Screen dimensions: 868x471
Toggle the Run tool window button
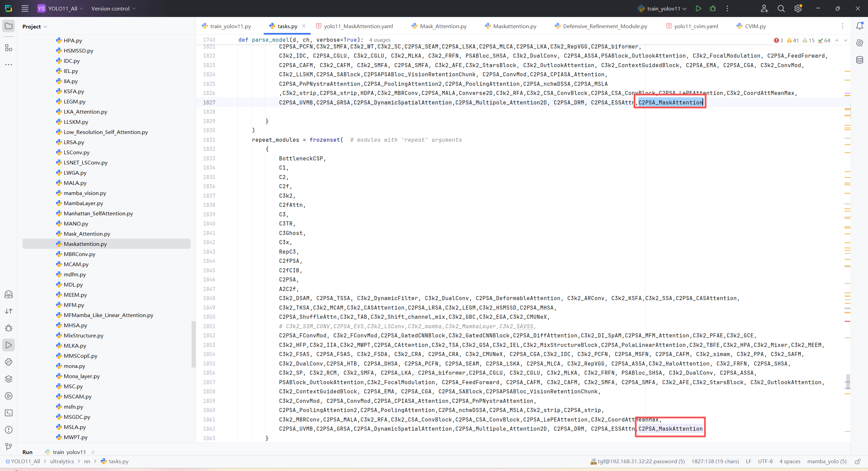click(x=9, y=345)
